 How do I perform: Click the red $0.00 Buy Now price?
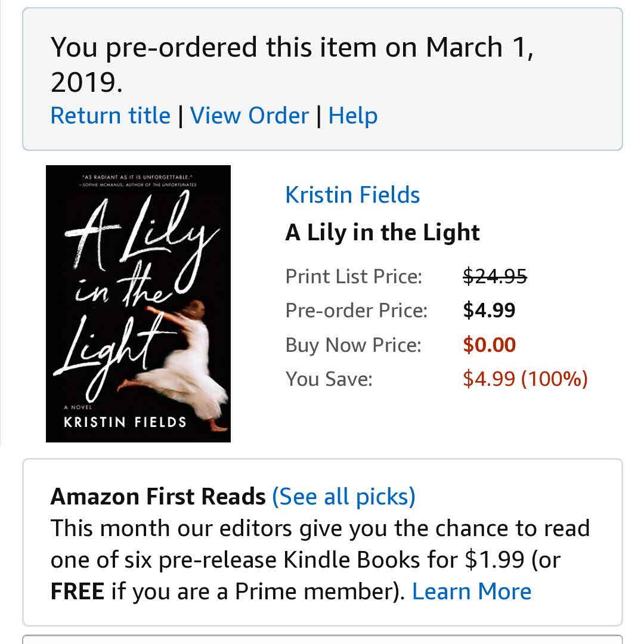tap(489, 345)
